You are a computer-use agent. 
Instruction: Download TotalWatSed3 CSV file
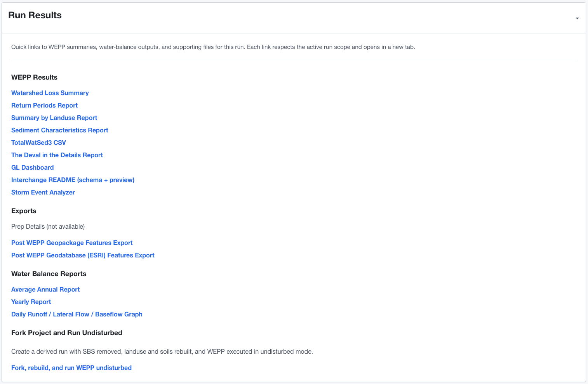(x=38, y=142)
